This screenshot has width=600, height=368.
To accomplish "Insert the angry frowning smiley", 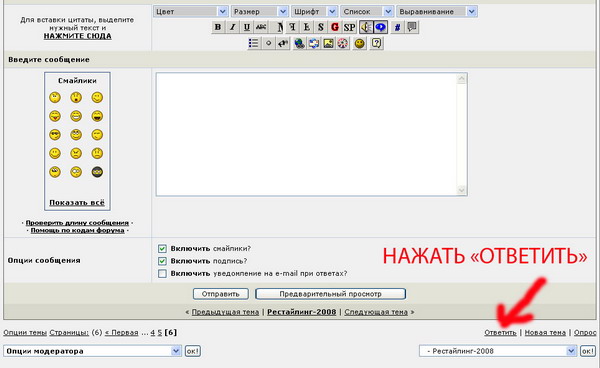I will (x=76, y=153).
